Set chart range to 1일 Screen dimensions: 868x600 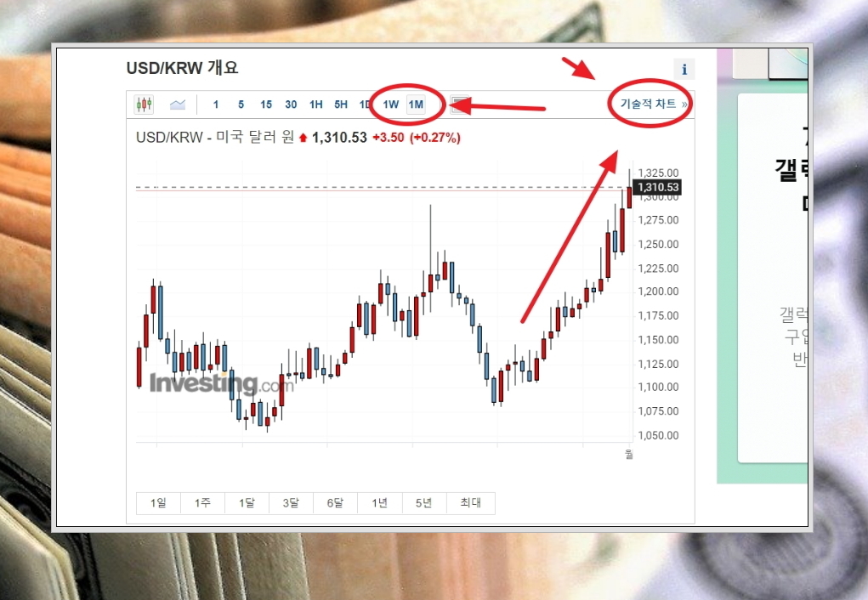[158, 502]
